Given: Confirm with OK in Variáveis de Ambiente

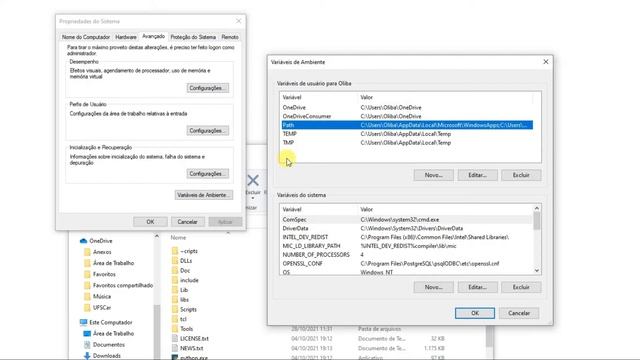Looking at the screenshot, I should [x=475, y=313].
